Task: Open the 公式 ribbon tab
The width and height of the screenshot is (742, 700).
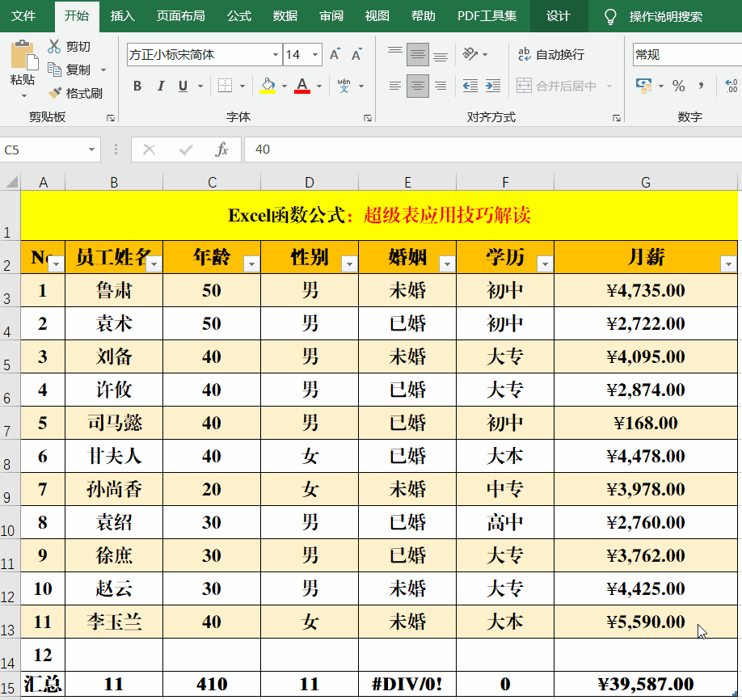Action: click(239, 16)
